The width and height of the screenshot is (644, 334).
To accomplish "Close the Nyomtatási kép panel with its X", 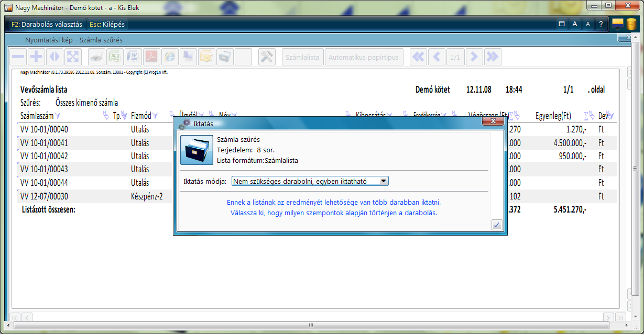I will 624,38.
